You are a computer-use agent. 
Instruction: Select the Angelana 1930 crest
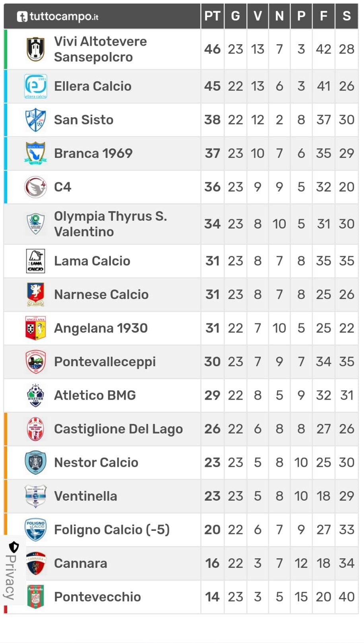click(35, 328)
